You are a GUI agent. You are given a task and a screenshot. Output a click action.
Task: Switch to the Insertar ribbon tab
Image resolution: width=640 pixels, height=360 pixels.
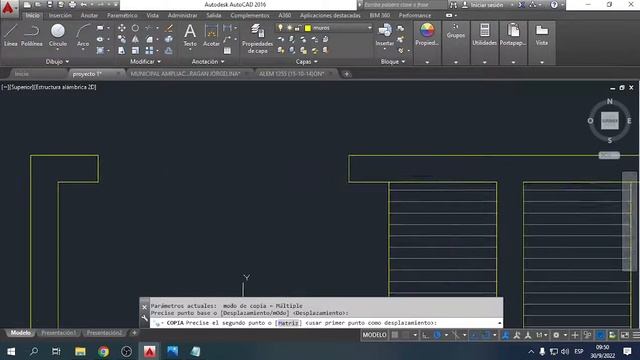(60, 16)
